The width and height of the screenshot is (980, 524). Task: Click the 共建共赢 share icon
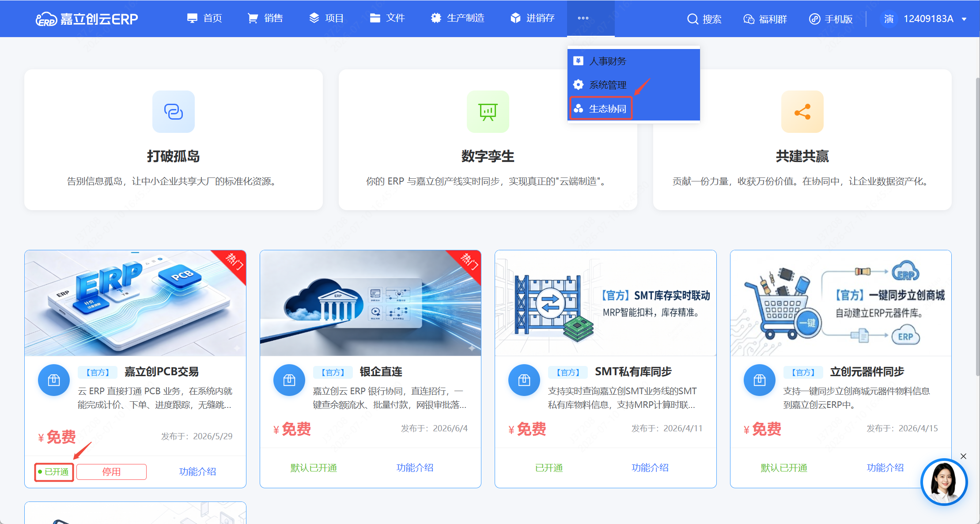pos(802,112)
